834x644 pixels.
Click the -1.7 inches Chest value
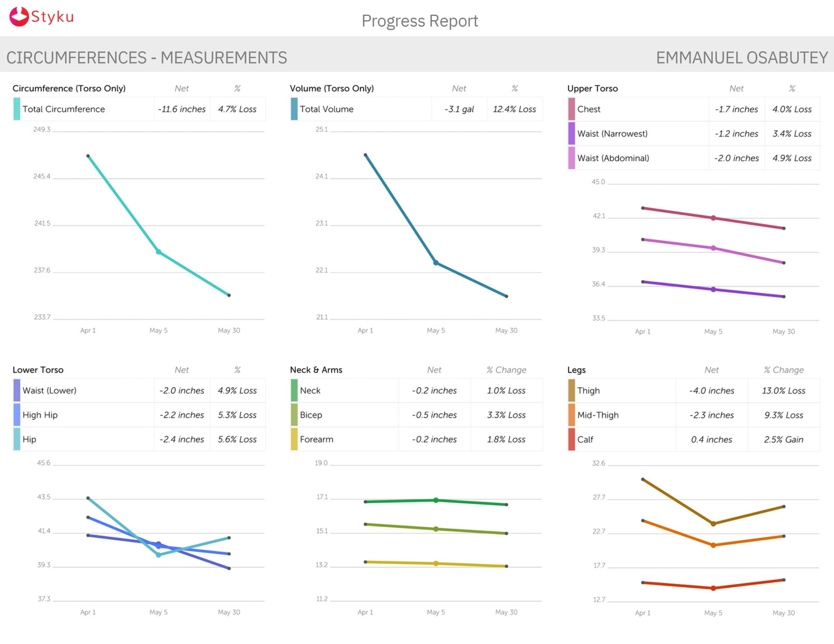pos(736,109)
